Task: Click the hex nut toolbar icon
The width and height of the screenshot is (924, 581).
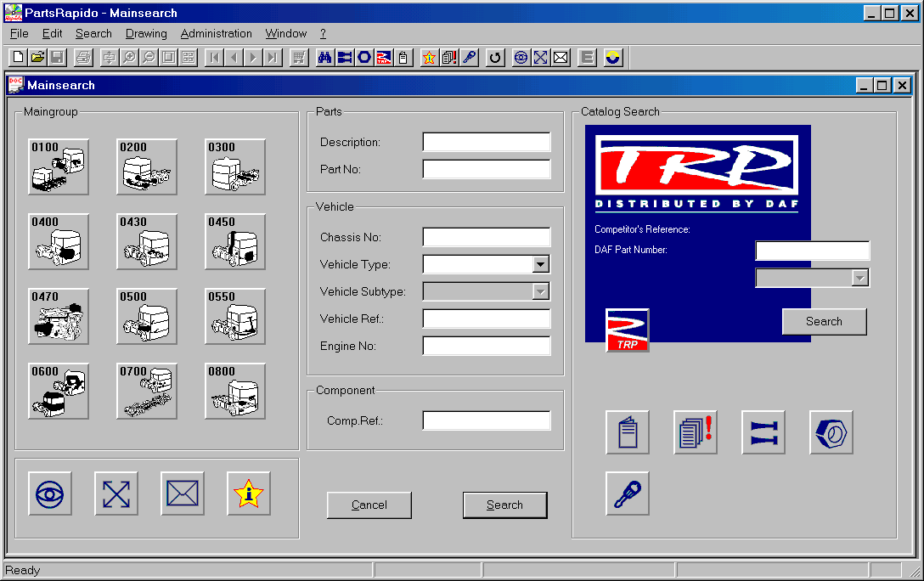Action: [364, 57]
